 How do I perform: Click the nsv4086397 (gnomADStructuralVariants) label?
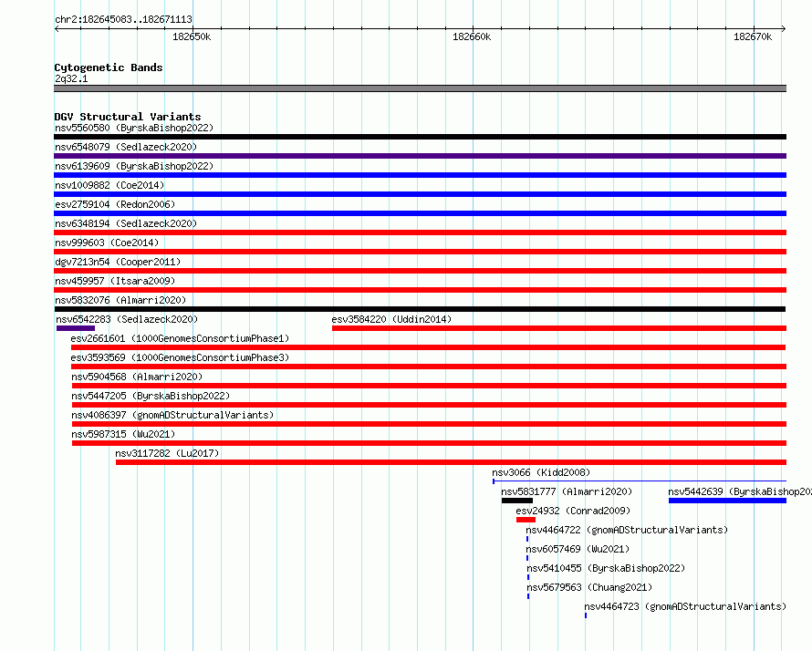[172, 415]
